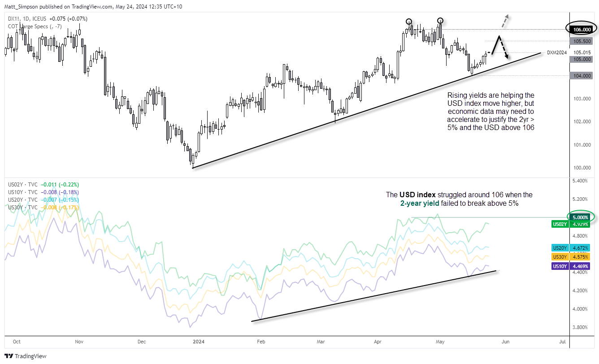The height and width of the screenshot is (364, 599).
Task: Click the US20Y · TVC legend entry
Action: [x=23, y=200]
